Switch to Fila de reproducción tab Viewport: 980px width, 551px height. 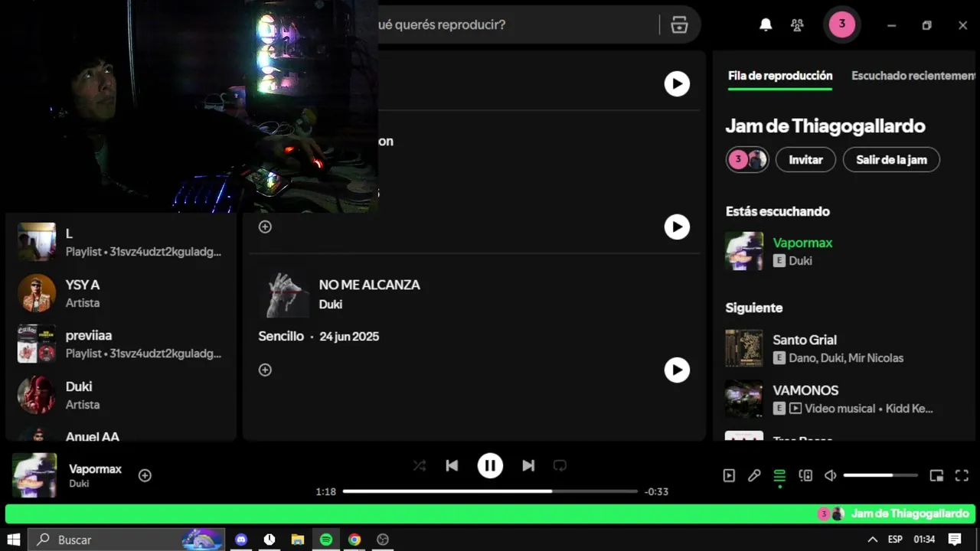coord(780,76)
